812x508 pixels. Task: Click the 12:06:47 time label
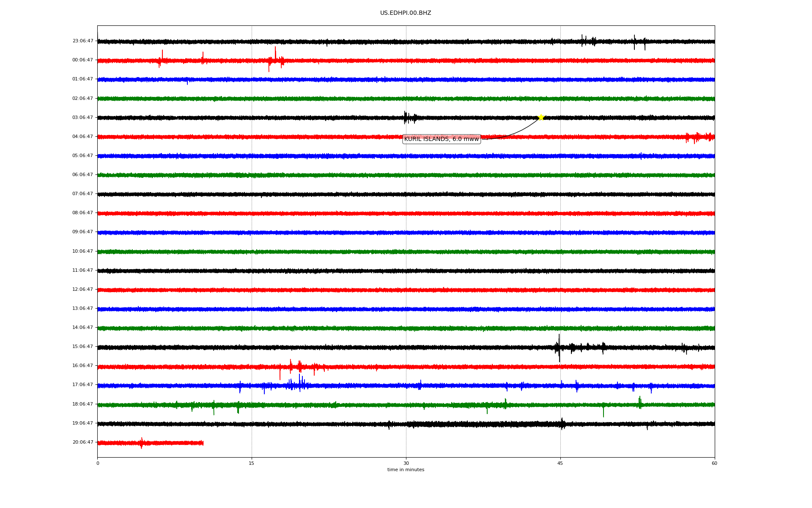(82, 290)
